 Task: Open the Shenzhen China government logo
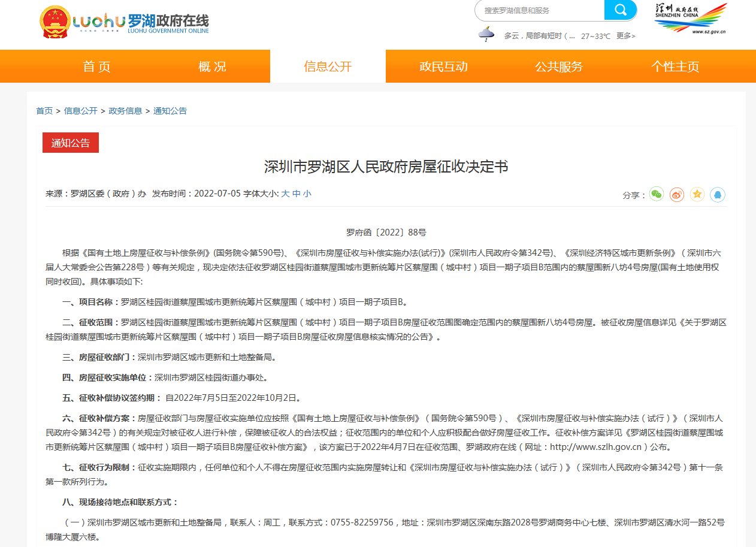[690, 18]
